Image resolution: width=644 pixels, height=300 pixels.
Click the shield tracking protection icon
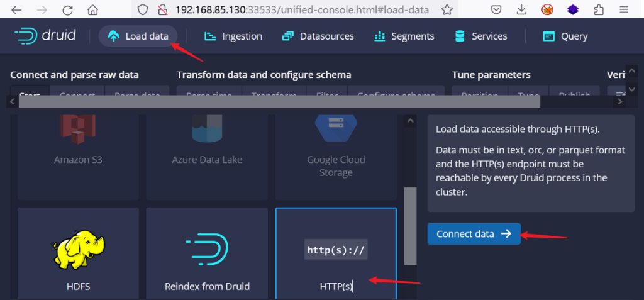143,10
